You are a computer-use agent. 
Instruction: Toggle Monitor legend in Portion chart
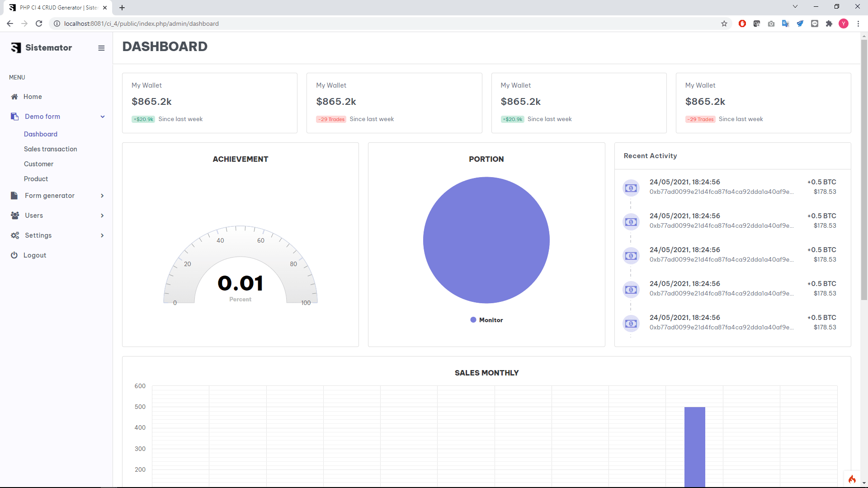coord(486,320)
